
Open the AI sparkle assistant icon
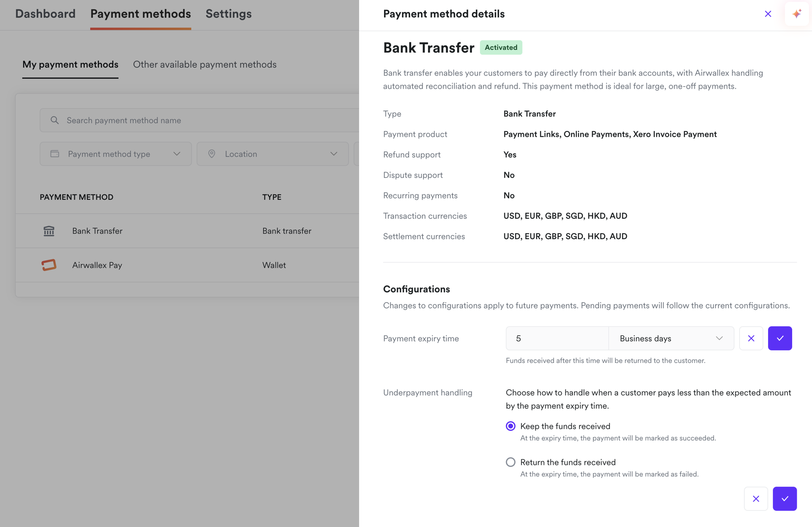tap(797, 14)
